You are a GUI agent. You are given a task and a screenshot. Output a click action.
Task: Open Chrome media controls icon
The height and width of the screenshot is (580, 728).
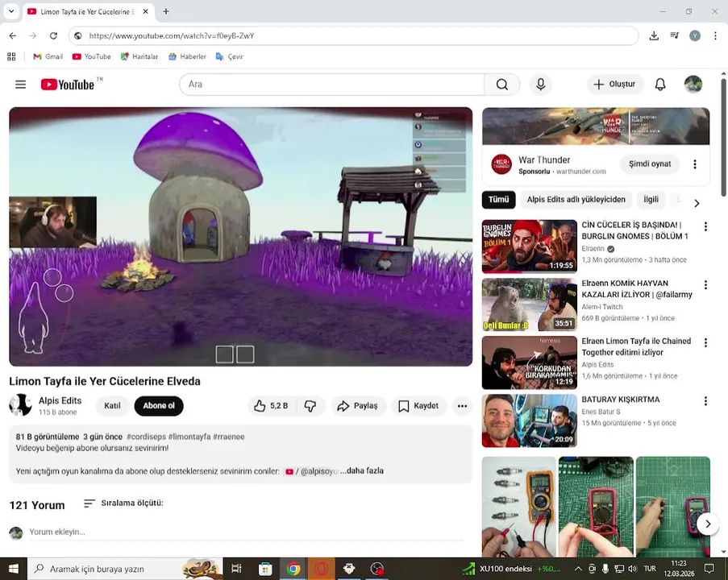point(675,35)
